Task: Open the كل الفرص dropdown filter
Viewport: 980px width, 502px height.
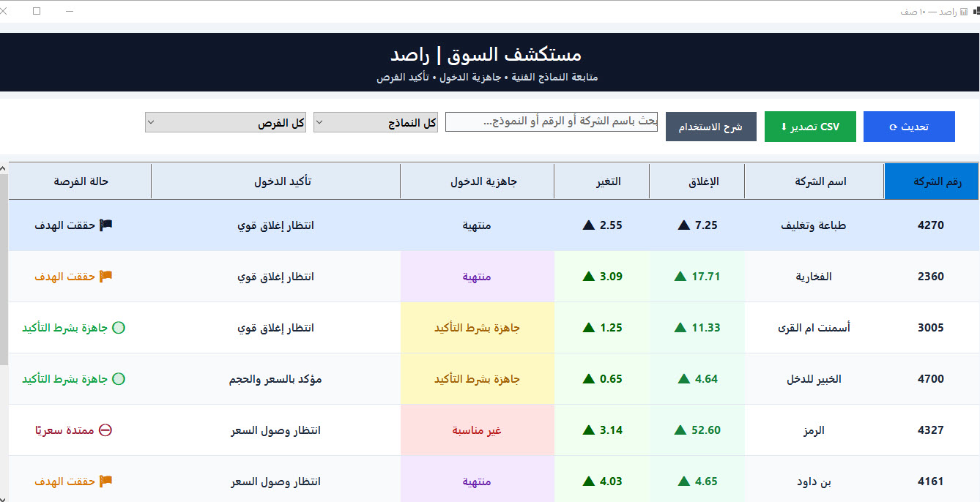Action: click(x=226, y=123)
